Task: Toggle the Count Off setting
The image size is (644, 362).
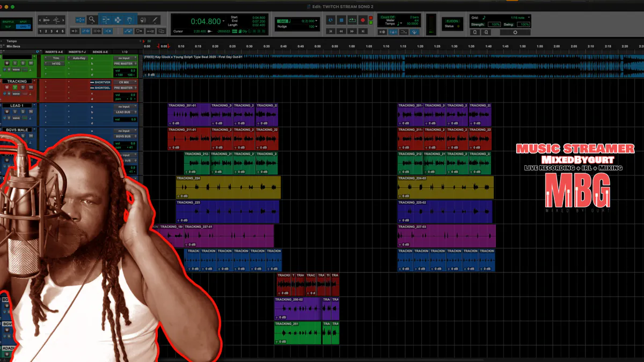Action: coord(387,17)
